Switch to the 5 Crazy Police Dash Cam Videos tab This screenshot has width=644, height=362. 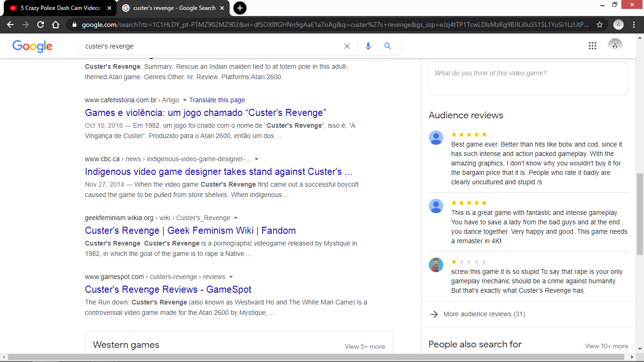point(59,8)
